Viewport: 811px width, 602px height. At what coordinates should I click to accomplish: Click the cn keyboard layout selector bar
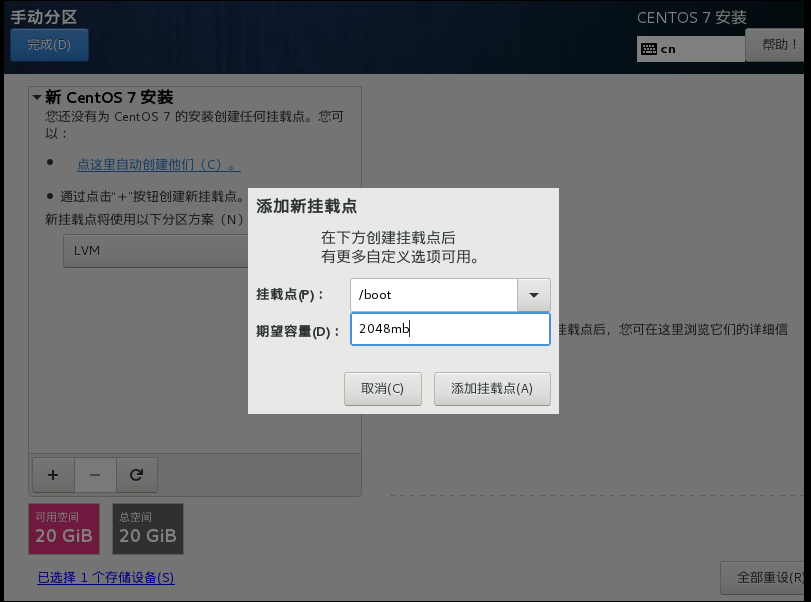point(690,48)
